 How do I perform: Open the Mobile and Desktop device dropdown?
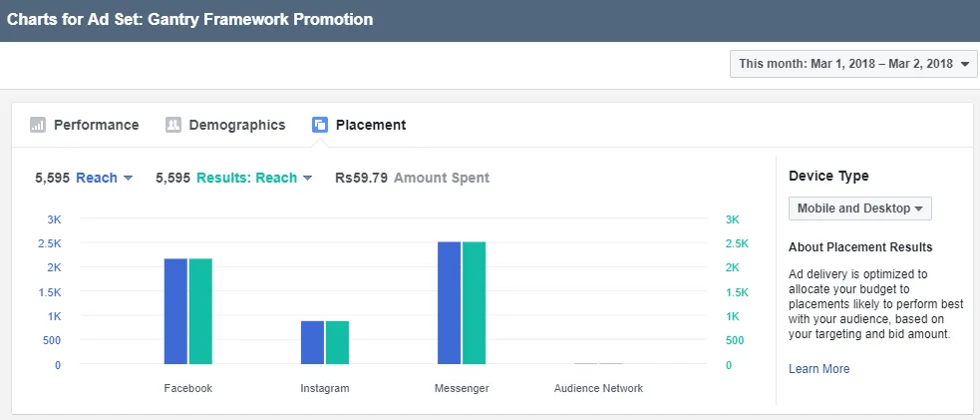(860, 209)
